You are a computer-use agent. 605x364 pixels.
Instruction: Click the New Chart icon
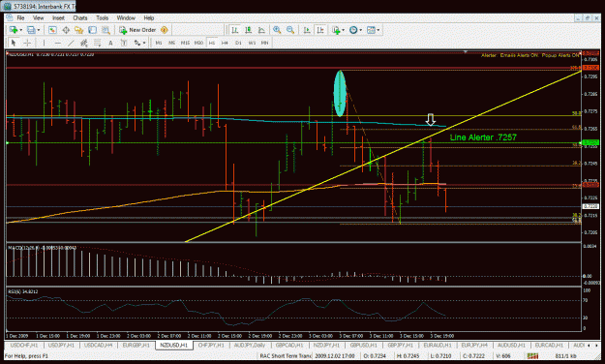14,30
